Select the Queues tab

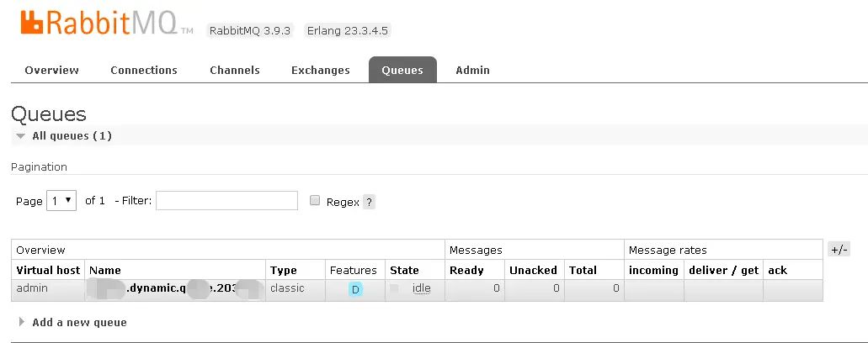[402, 70]
